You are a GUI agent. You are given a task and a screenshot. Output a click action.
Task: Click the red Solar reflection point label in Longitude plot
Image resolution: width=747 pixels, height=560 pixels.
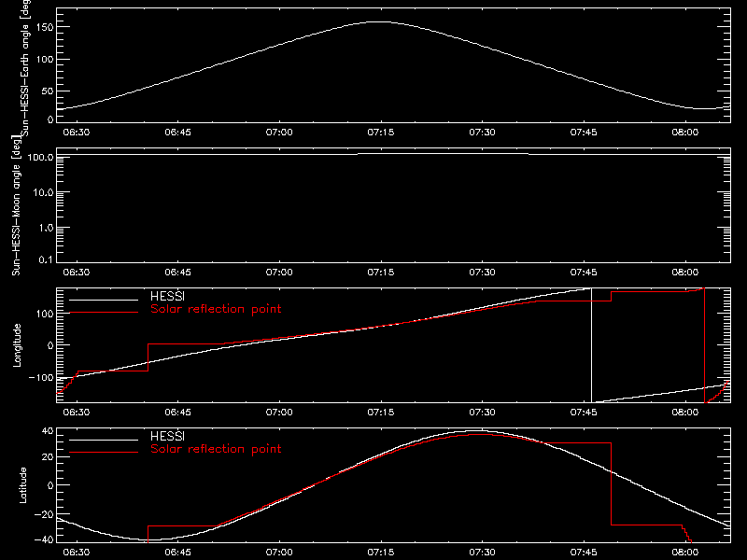[x=216, y=309]
